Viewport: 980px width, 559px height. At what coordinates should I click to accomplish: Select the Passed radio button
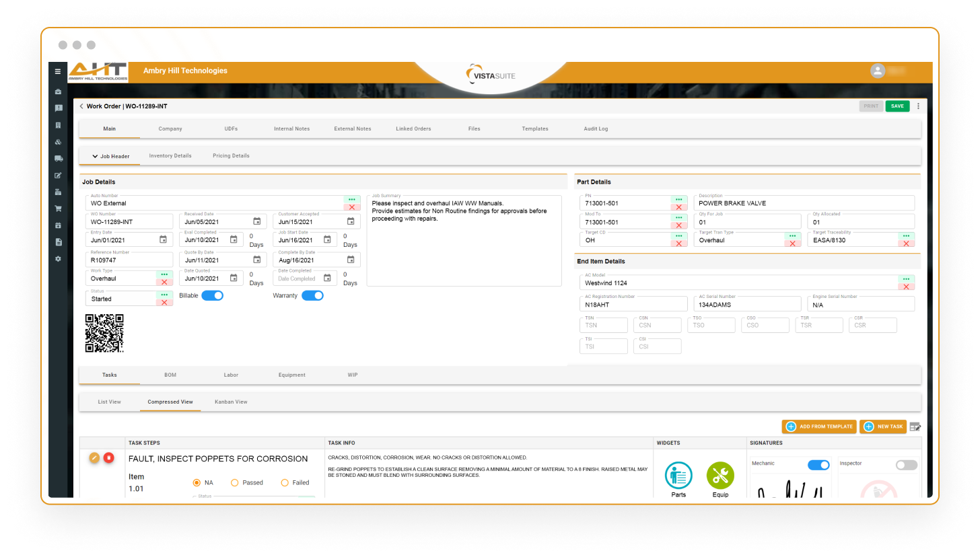235,482
